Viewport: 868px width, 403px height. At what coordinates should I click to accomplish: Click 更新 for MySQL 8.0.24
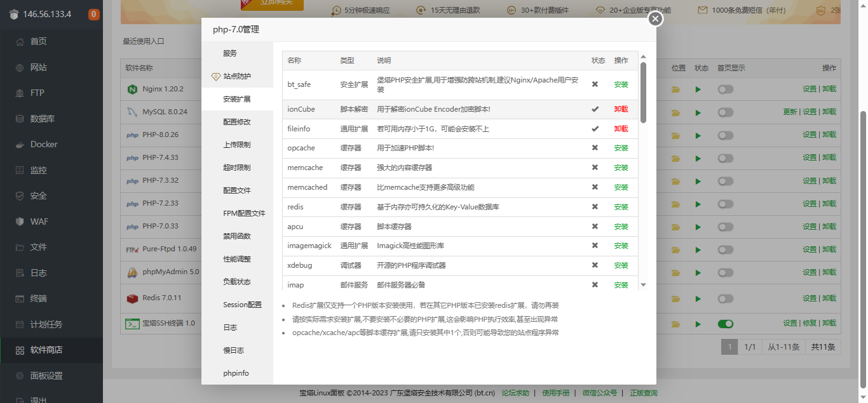790,112
